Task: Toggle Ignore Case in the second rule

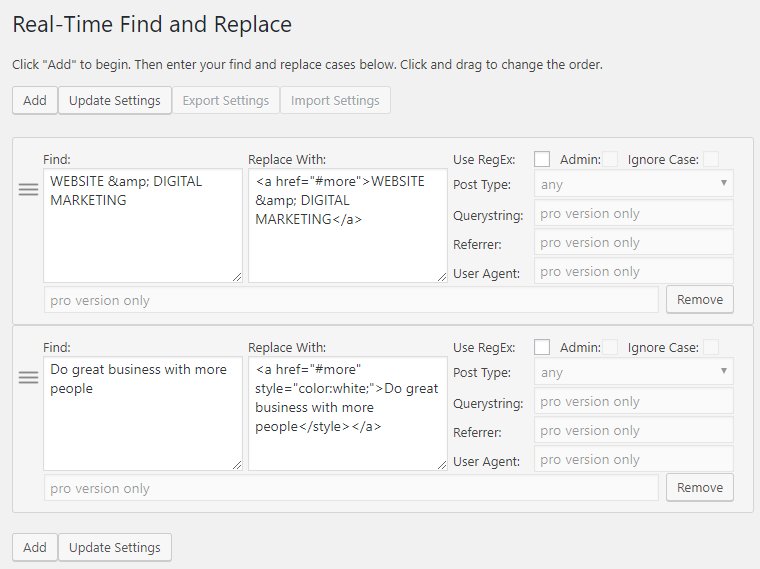Action: click(x=711, y=347)
